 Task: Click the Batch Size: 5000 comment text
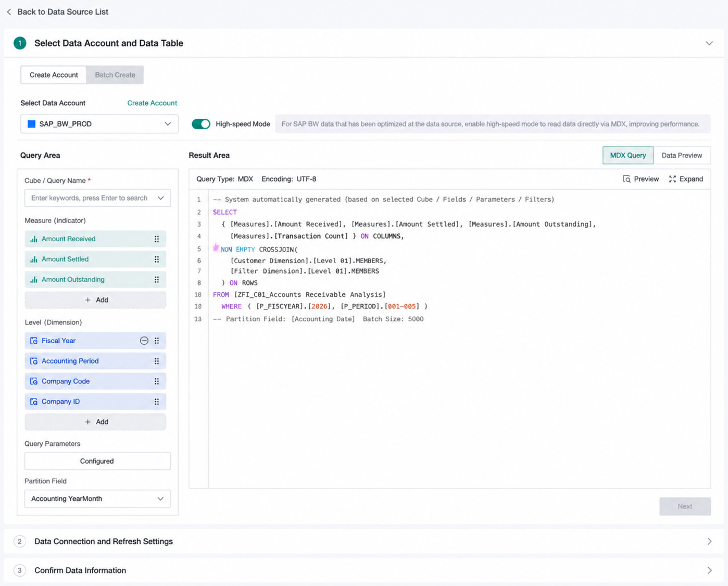pyautogui.click(x=393, y=319)
